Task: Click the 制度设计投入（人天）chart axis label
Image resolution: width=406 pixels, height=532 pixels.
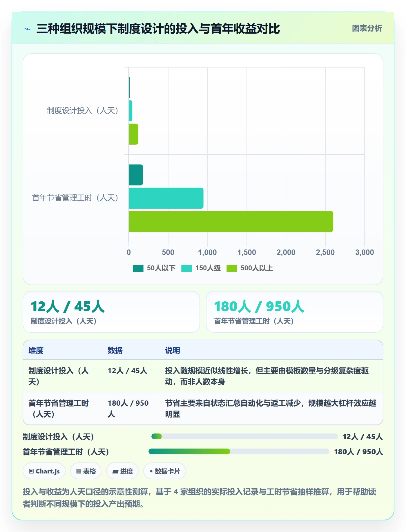Action: pyautogui.click(x=83, y=111)
